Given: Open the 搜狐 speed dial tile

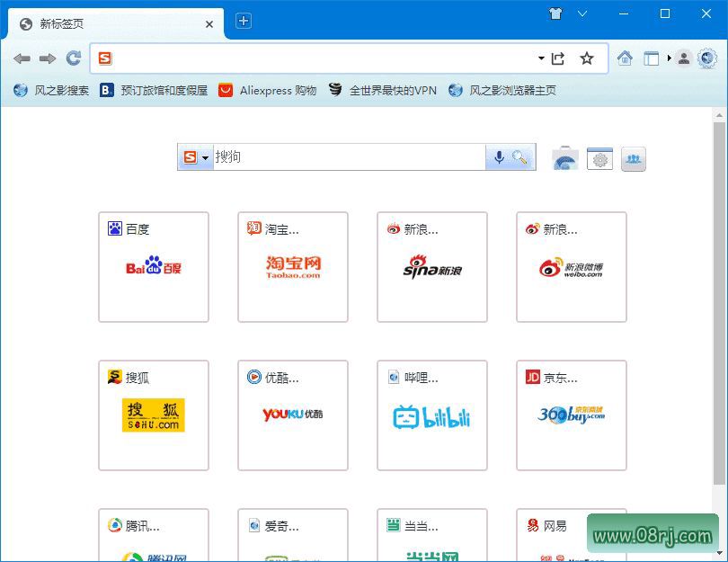Looking at the screenshot, I should coord(154,415).
